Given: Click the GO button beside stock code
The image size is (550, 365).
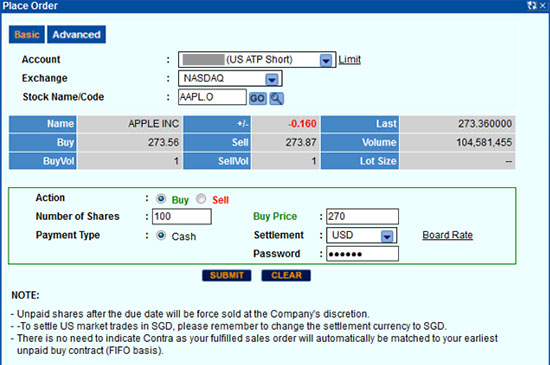Looking at the screenshot, I should (257, 99).
